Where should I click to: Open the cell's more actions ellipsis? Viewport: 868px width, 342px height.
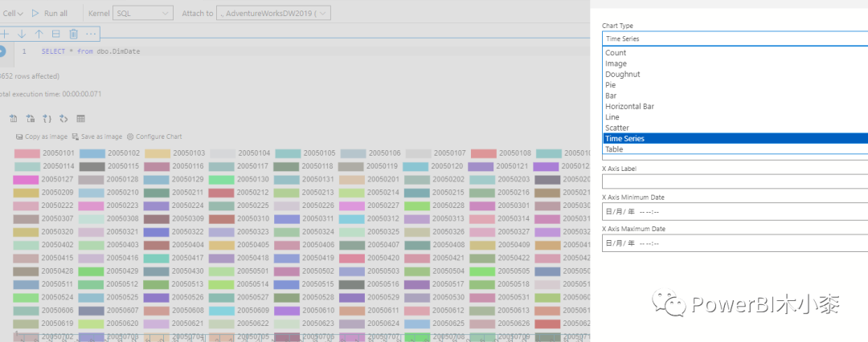click(x=91, y=34)
